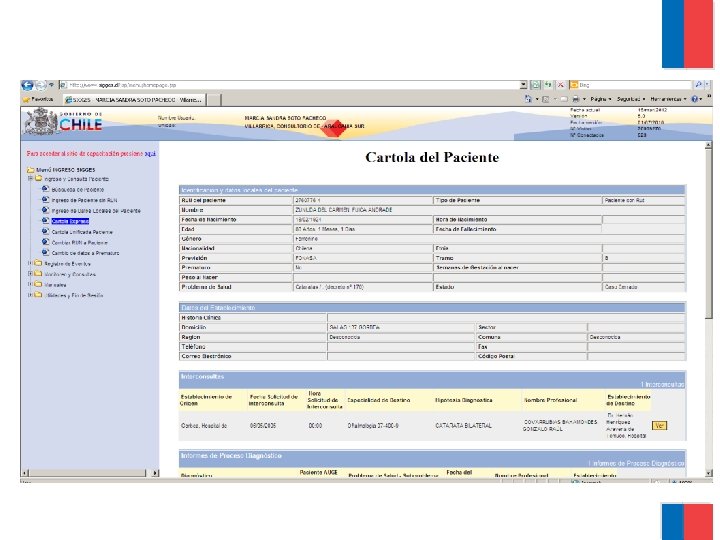
Task: Click the main scrollbar down arrow
Action: pyautogui.click(x=709, y=473)
